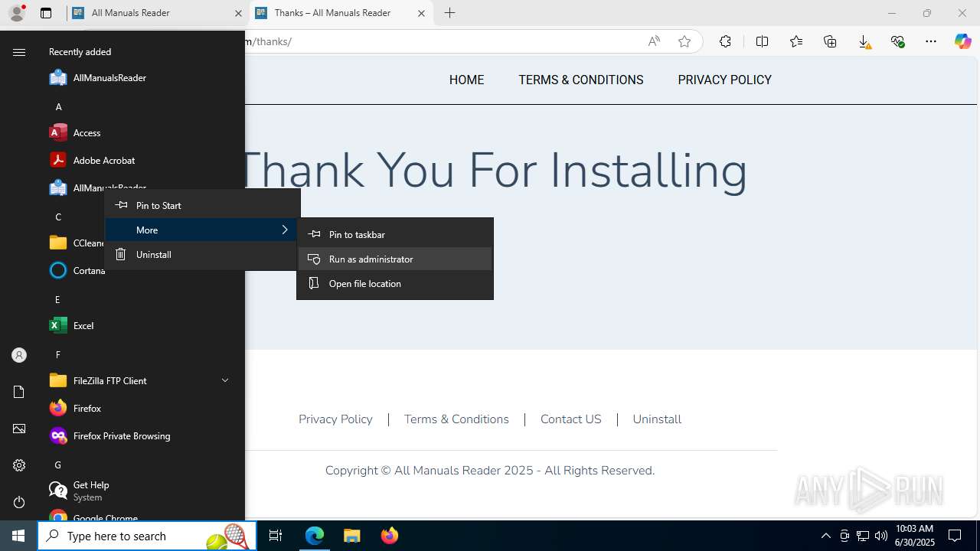
Task: Open Task View on the taskbar
Action: pyautogui.click(x=276, y=536)
